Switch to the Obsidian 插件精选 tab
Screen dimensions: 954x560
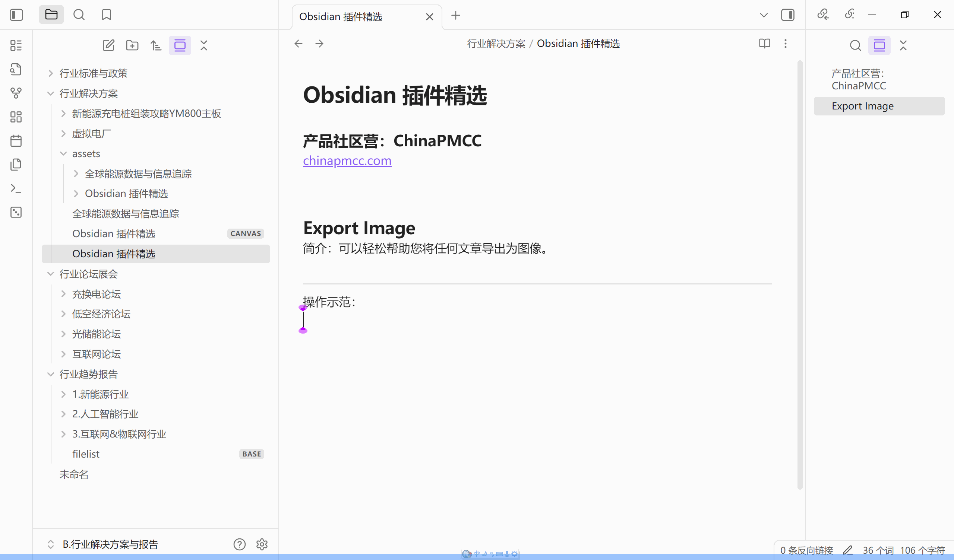coord(340,17)
